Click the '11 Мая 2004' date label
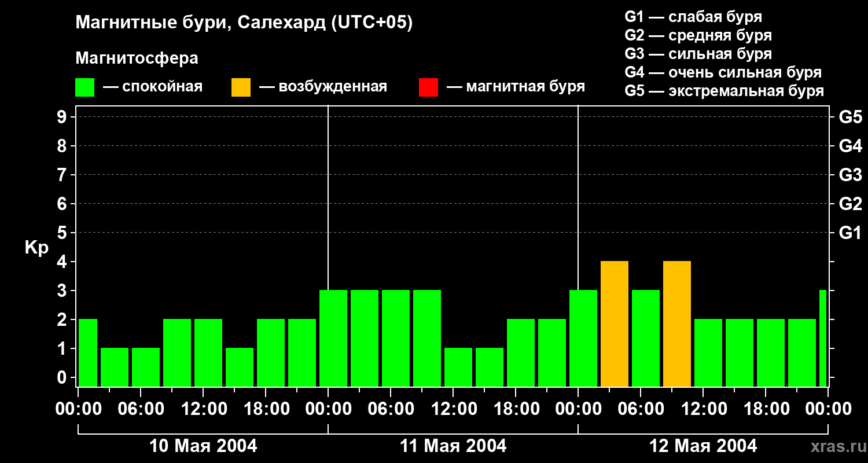The image size is (868, 463). click(x=453, y=446)
